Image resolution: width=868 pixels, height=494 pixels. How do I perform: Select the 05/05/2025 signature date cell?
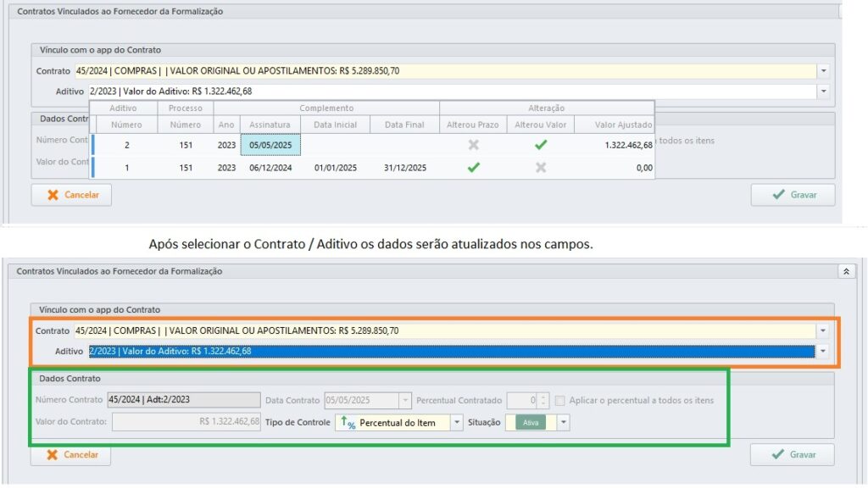pos(270,145)
